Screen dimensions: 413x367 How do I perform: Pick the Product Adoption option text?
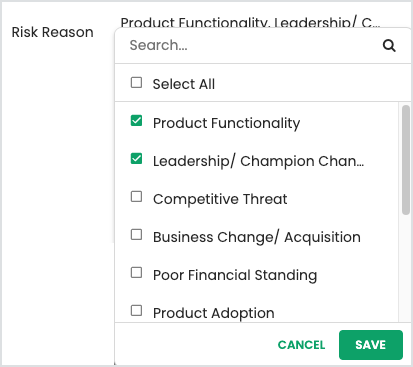[x=214, y=313]
